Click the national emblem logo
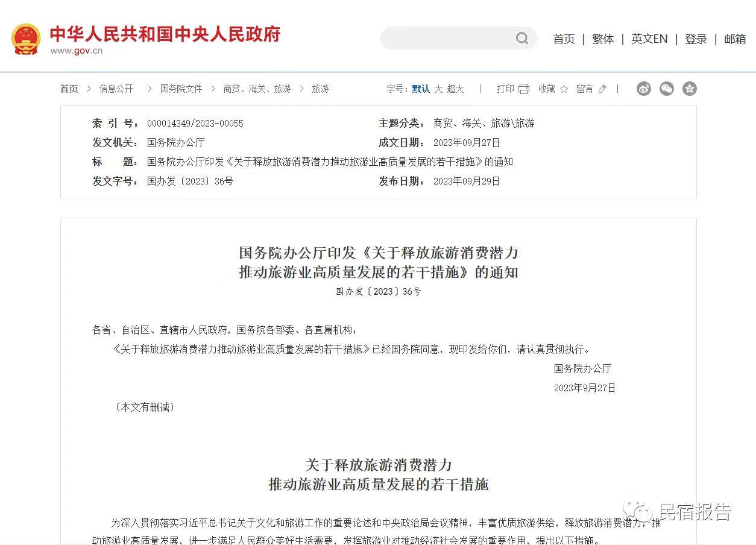This screenshot has height=545, width=756. (x=26, y=39)
